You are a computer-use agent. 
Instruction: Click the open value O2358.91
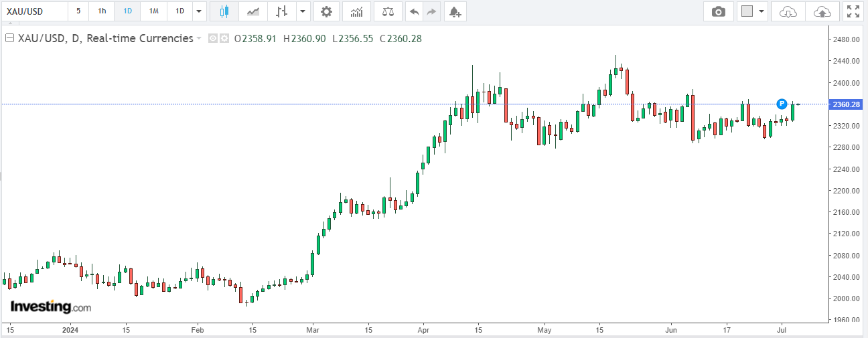pyautogui.click(x=255, y=39)
